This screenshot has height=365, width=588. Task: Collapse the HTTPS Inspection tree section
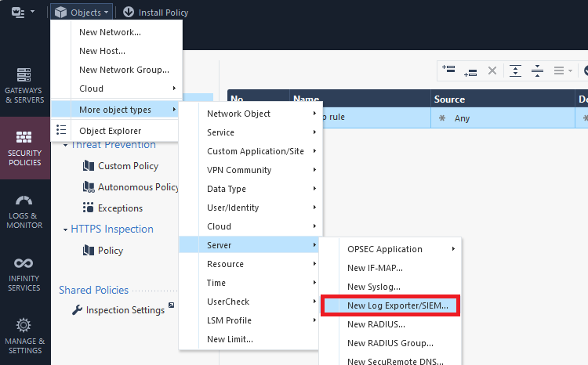click(65, 229)
